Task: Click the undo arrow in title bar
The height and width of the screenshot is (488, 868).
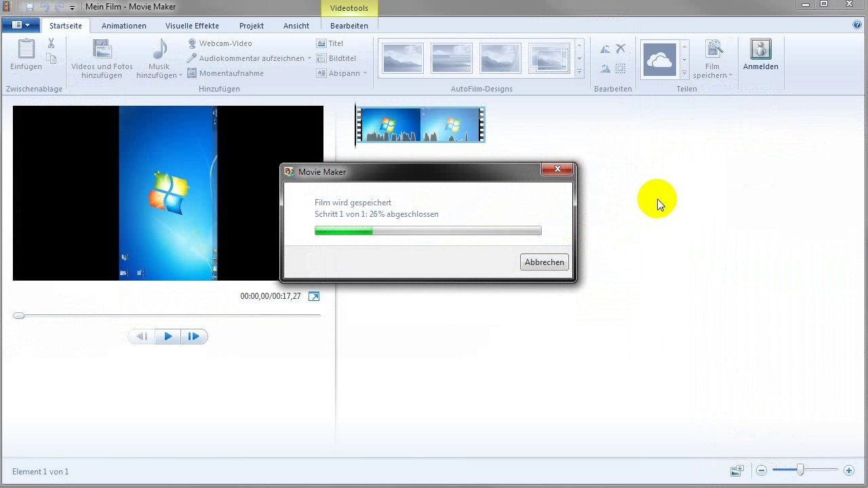Action: click(x=45, y=7)
